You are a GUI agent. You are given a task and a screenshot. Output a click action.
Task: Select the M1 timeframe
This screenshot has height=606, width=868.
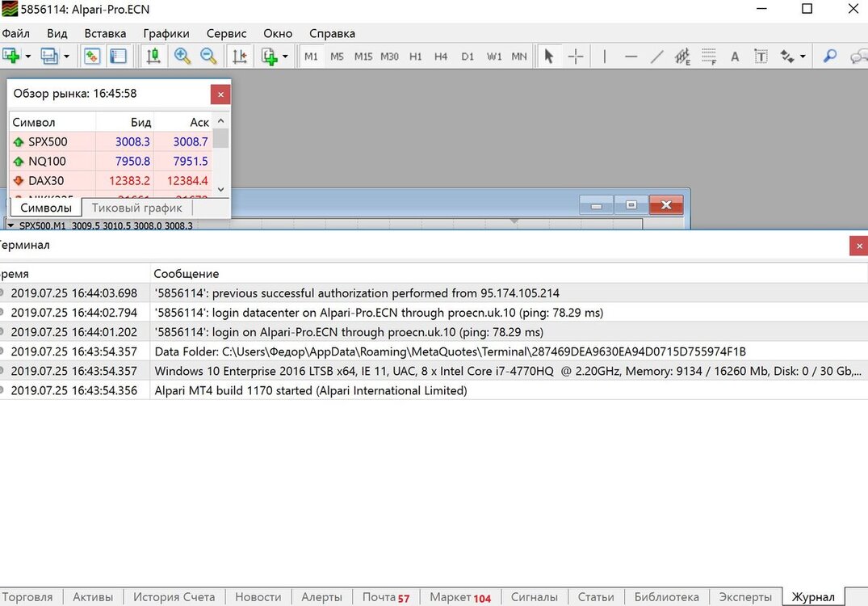click(x=311, y=57)
